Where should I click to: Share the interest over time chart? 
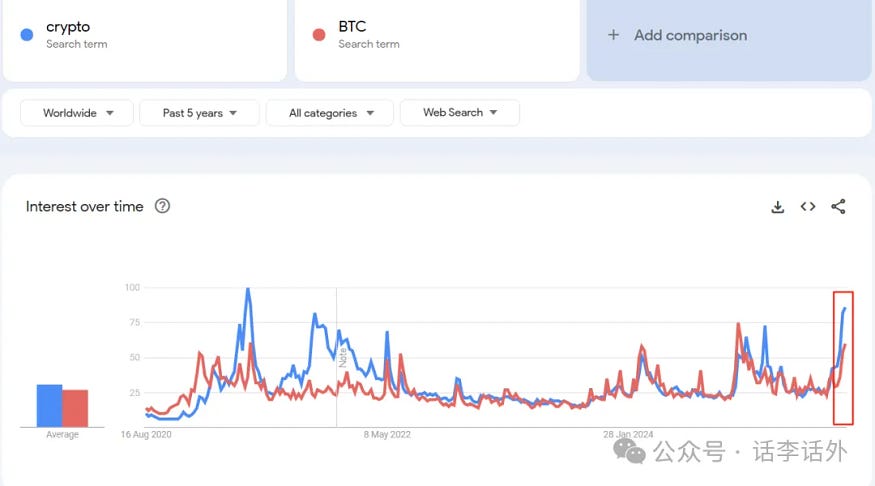838,206
